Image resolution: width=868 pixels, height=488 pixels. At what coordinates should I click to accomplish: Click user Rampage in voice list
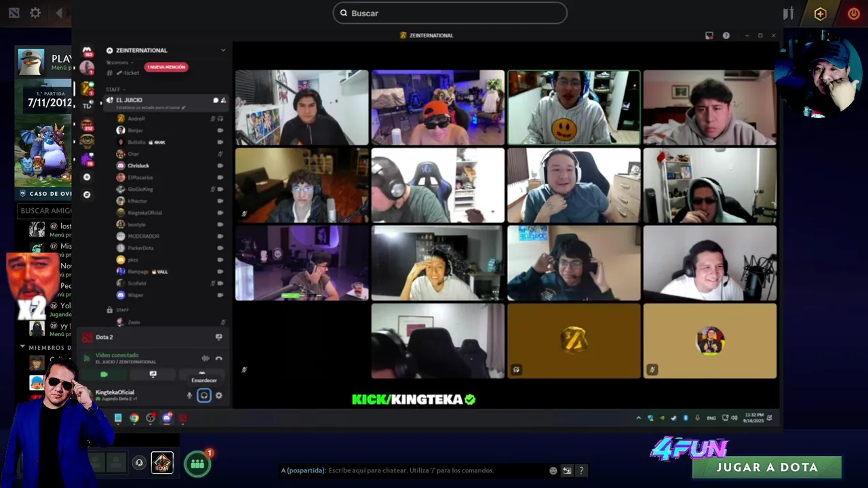(x=138, y=271)
